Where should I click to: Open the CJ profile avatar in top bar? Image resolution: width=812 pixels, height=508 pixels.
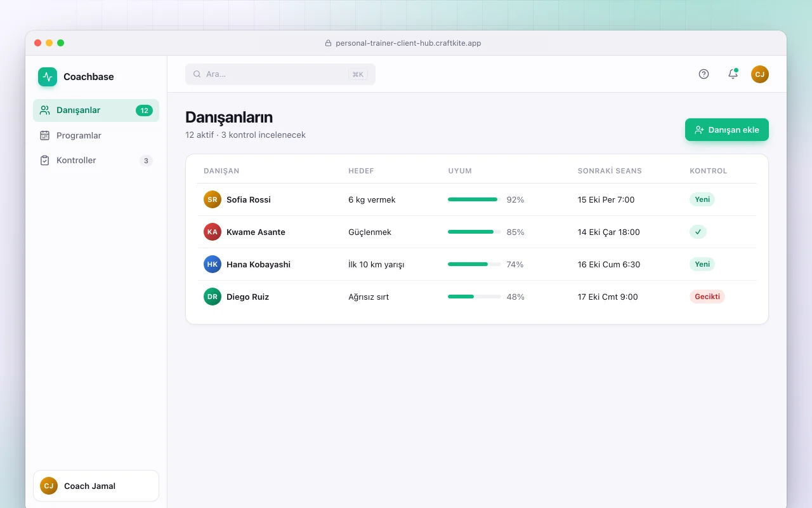pyautogui.click(x=760, y=74)
